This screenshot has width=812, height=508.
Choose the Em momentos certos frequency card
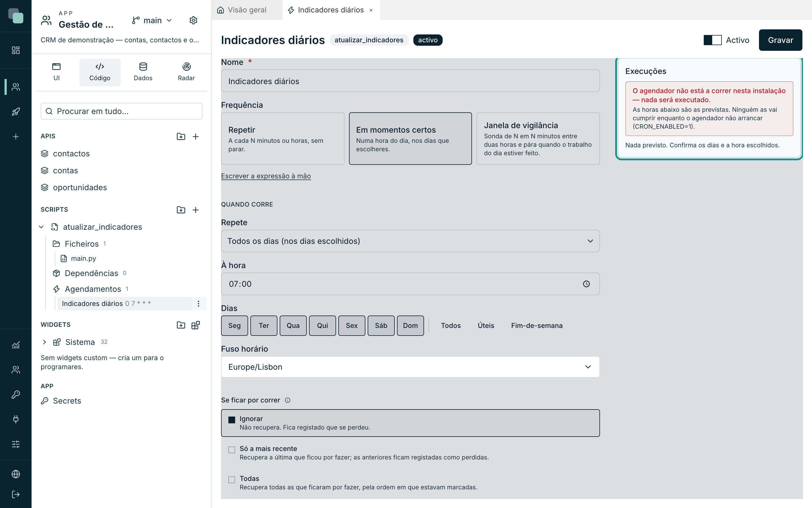coord(410,138)
